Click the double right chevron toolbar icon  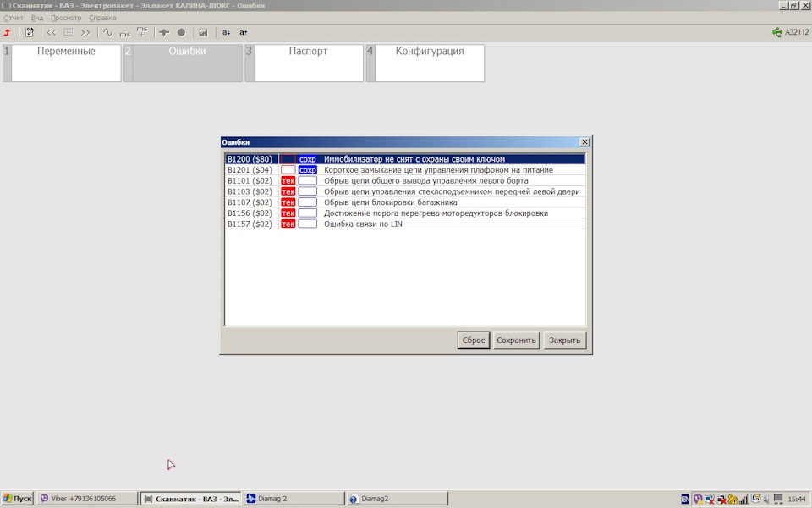pyautogui.click(x=85, y=33)
